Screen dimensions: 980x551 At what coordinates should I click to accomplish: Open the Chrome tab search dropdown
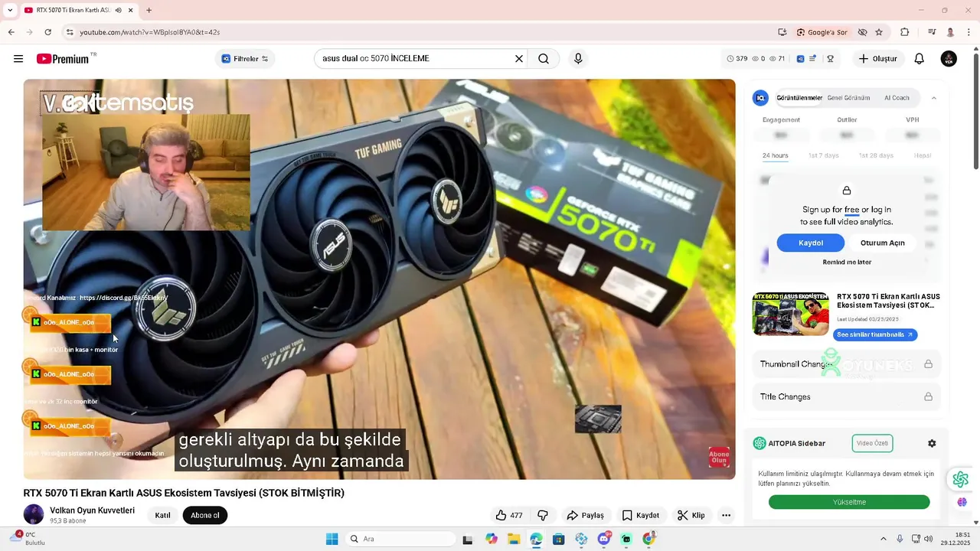click(10, 10)
